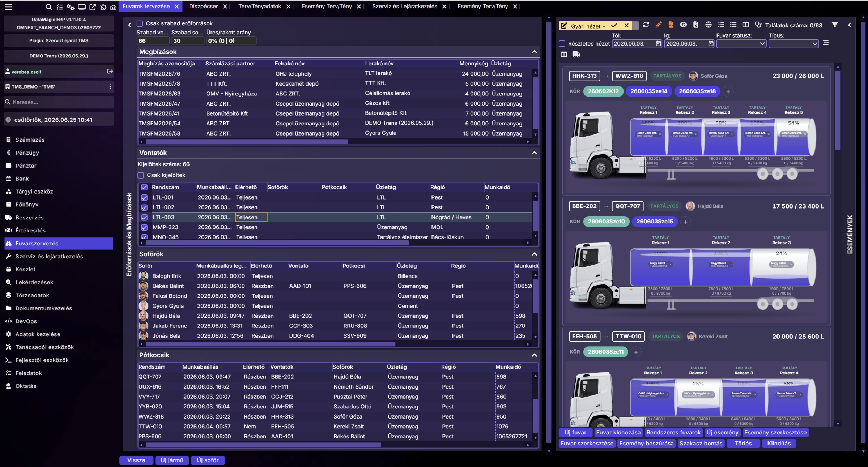
Task: Click the refresh icon in the right panel toolbar
Action: 646,25
